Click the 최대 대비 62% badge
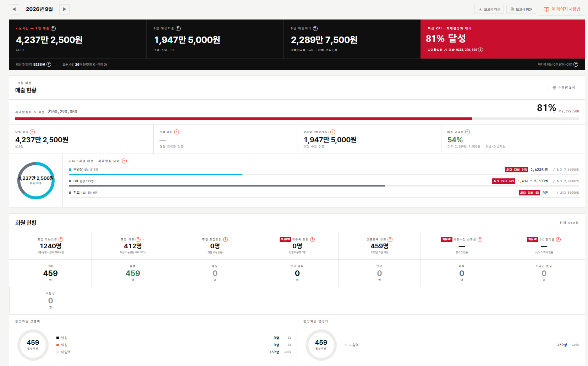This screenshot has width=588, height=366. [504, 181]
